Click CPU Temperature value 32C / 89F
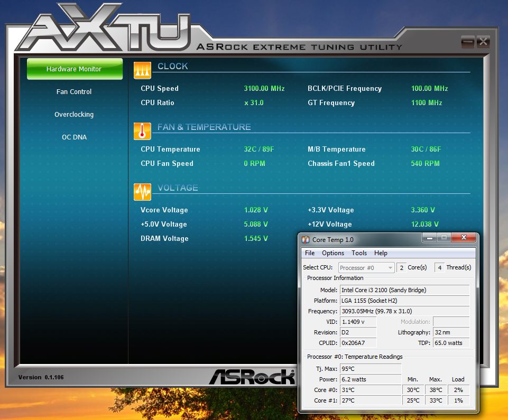The image size is (508, 420). point(259,150)
